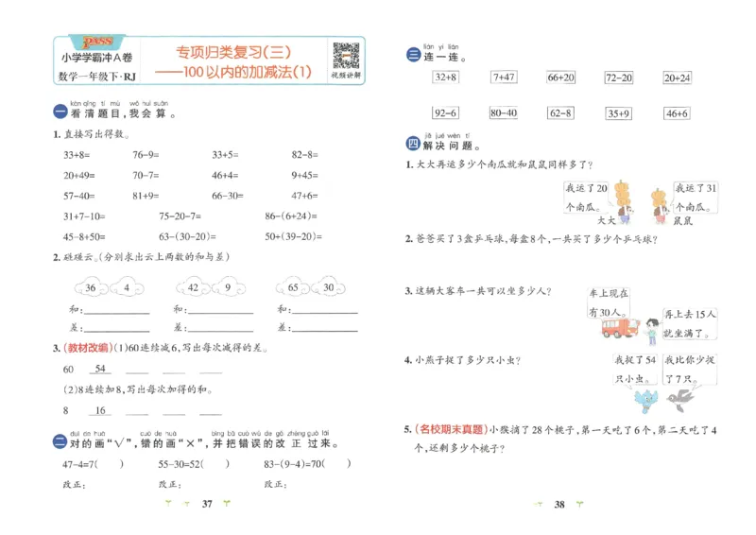Viewport: 756px width, 535px height.
Task: Click the boxed expression 32+8
Action: pyautogui.click(x=445, y=78)
